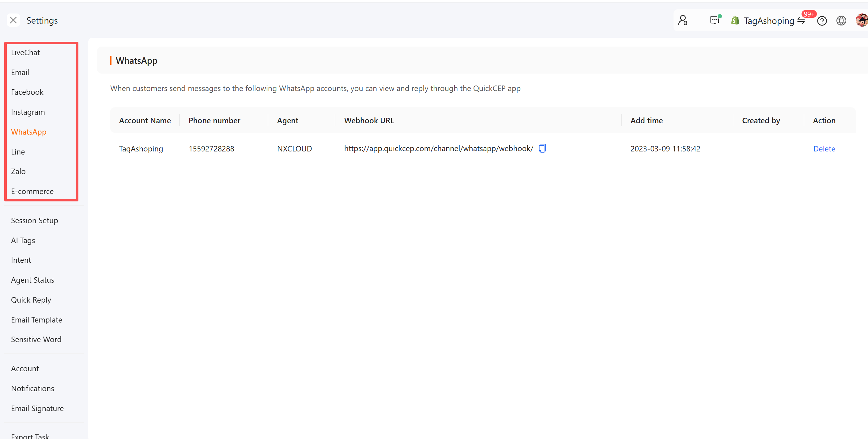Select WhatsApp in the sidebar

tap(29, 132)
